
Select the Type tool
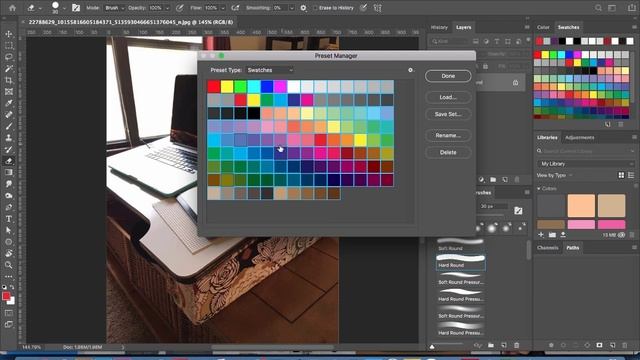[x=9, y=219]
